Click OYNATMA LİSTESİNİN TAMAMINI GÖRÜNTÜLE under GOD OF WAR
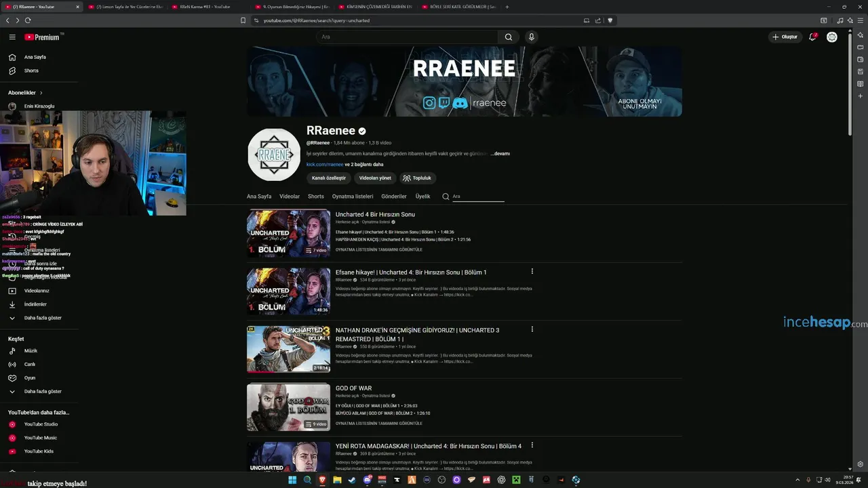This screenshot has width=868, height=488. 379,424
